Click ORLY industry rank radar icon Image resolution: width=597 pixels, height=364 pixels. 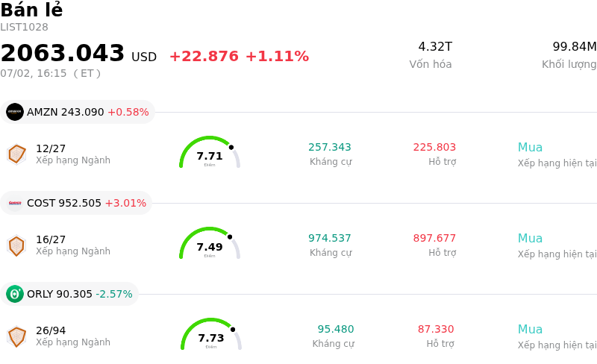tap(16, 336)
